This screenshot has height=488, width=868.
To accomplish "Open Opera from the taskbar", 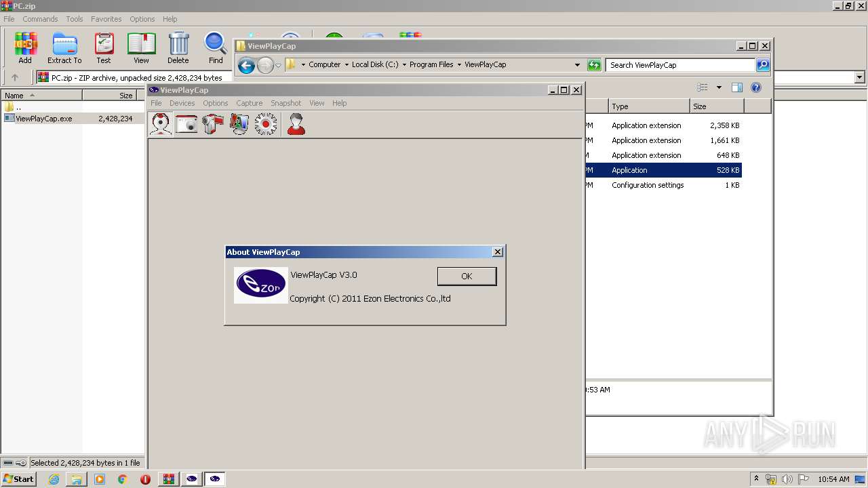I will point(145,479).
